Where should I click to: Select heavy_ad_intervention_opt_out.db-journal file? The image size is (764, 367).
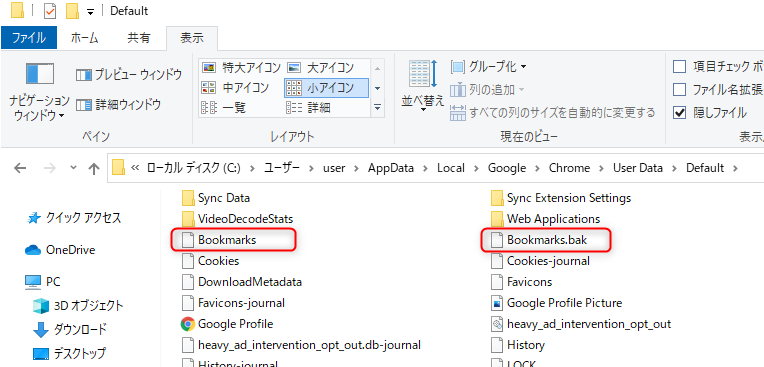[301, 345]
